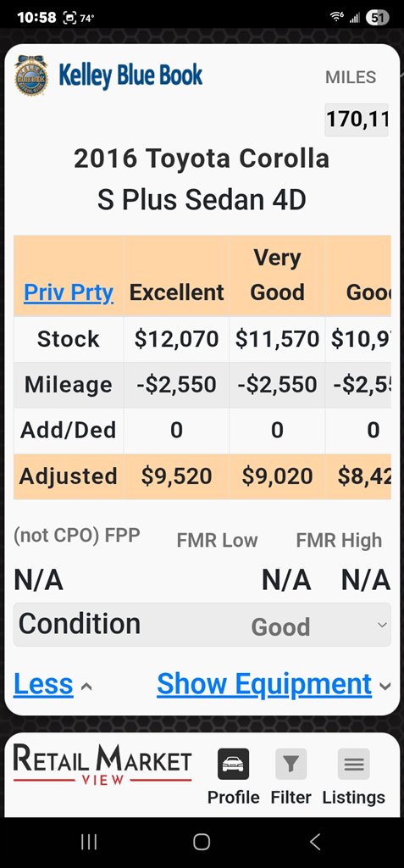Screen dimensions: 404x868
Task: Open the Listings menu icon
Action: click(x=354, y=764)
